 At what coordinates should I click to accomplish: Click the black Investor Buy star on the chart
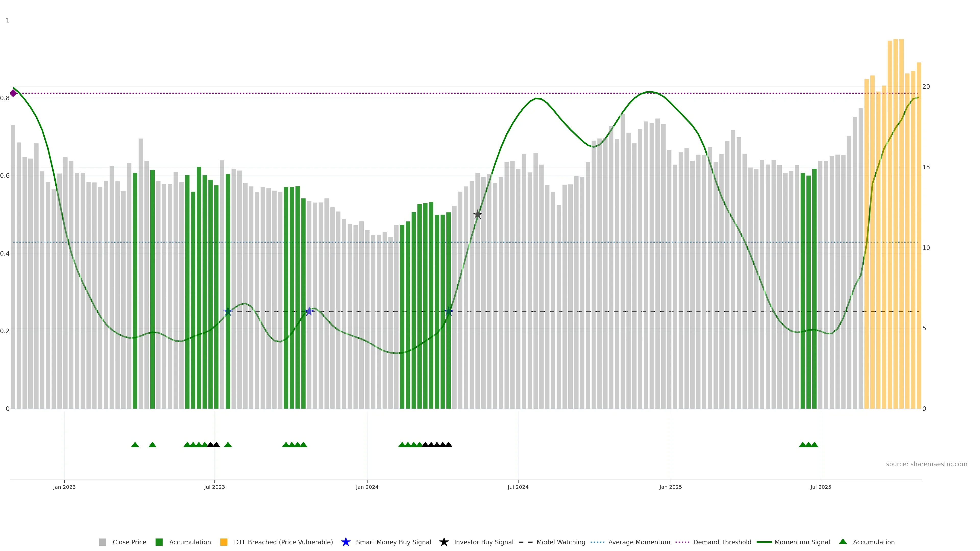pyautogui.click(x=477, y=215)
